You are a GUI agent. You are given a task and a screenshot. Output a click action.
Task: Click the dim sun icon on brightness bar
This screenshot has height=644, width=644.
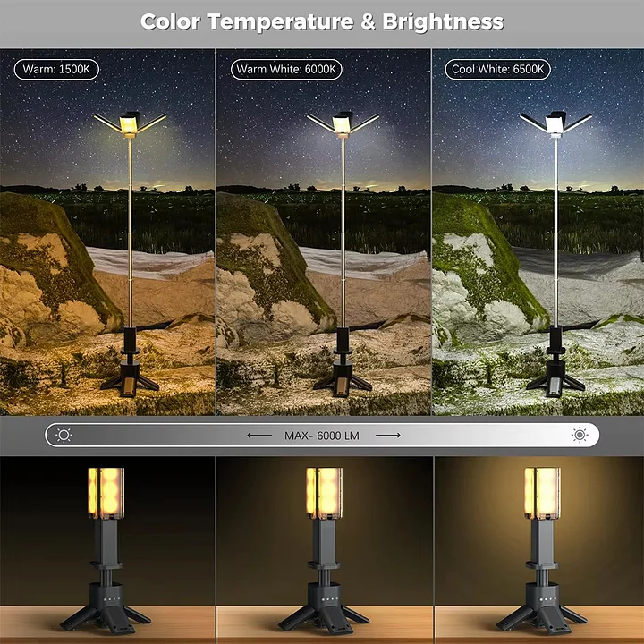pos(64,436)
